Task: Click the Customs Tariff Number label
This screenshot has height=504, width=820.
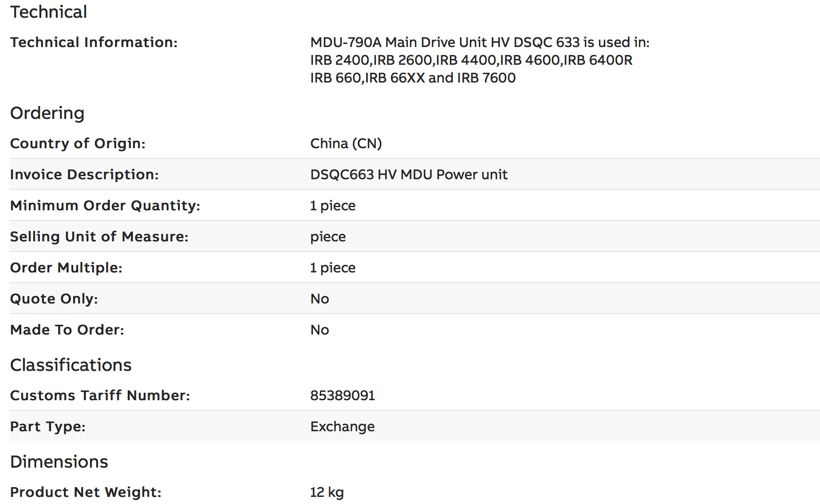Action: [100, 395]
